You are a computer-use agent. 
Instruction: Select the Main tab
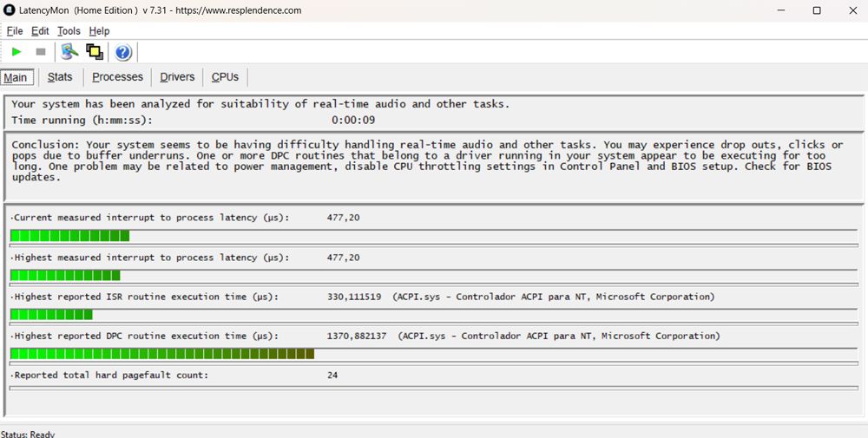[16, 77]
